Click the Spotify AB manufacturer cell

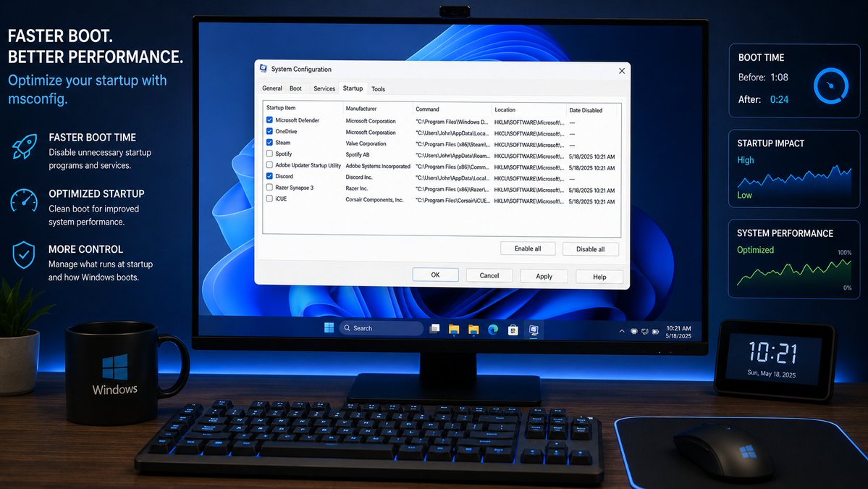point(358,154)
